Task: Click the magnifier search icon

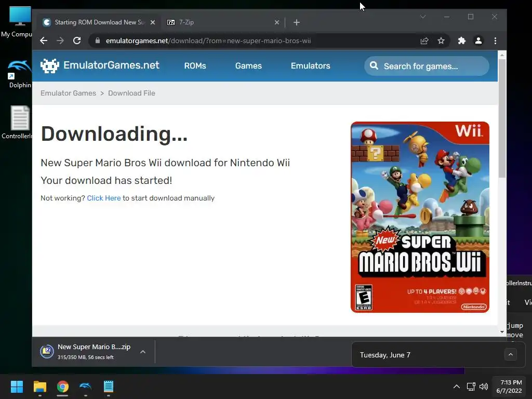Action: pos(374,65)
